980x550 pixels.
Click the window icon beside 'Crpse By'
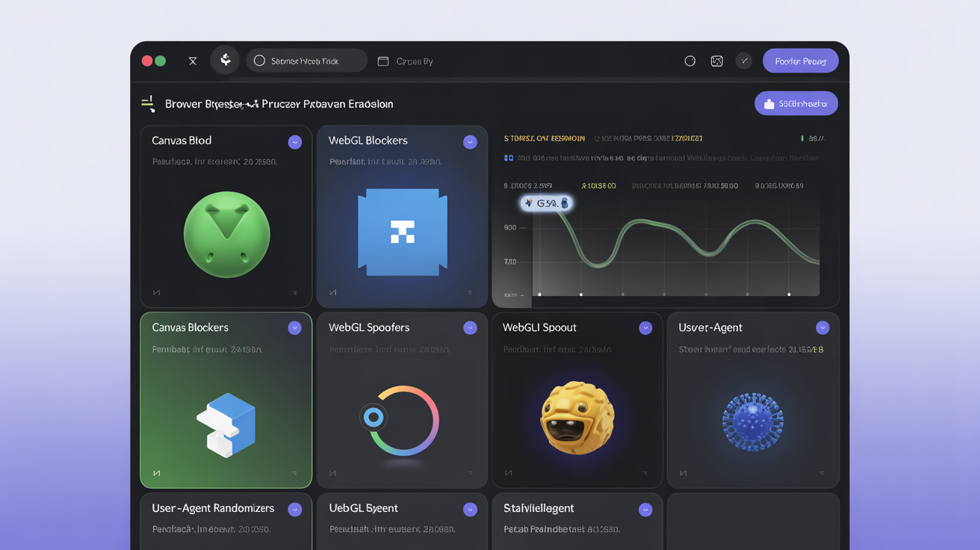click(x=383, y=61)
